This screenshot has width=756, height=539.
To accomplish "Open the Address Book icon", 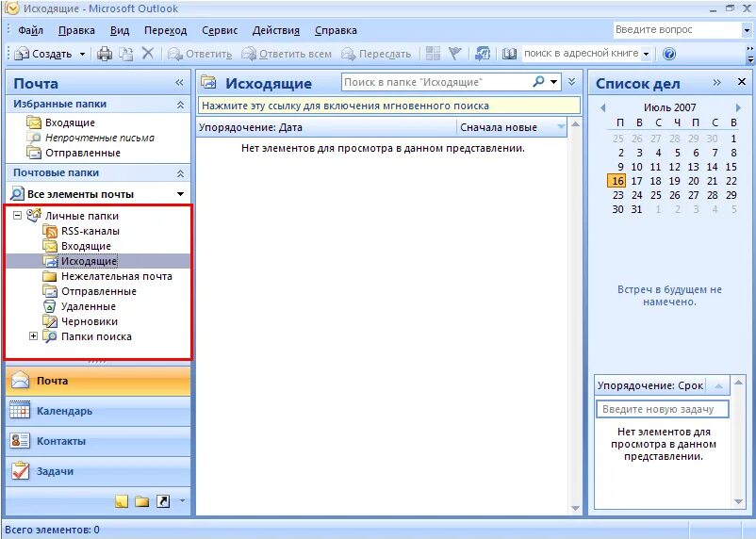I will [509, 54].
